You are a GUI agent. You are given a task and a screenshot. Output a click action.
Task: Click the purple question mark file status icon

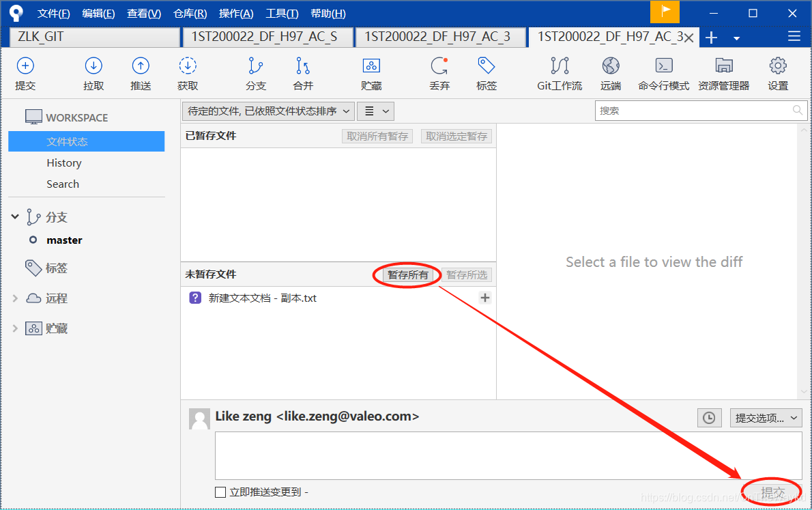coord(195,298)
